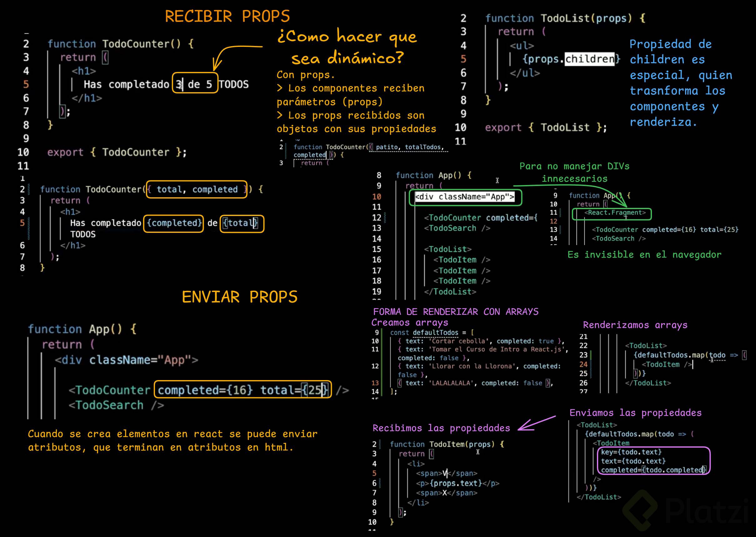The height and width of the screenshot is (537, 756).
Task: Click the '{props.text}' paragraph line in TodoItem
Action: click(457, 483)
